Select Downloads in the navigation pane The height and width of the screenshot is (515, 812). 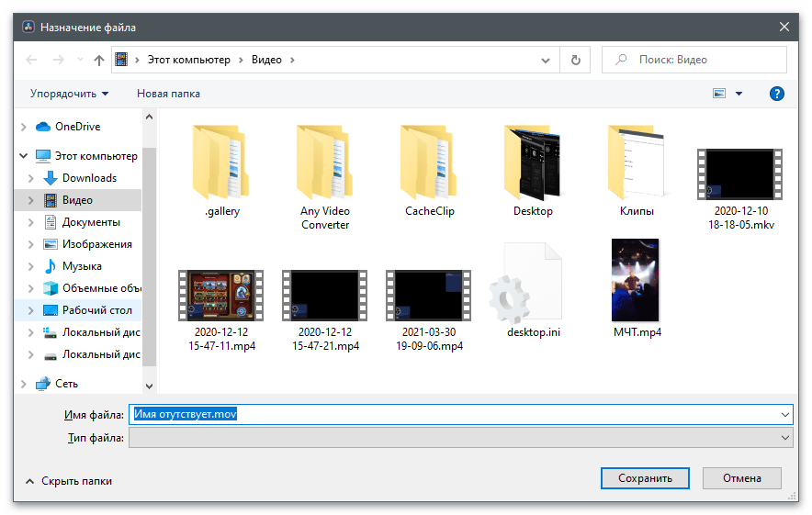89,178
